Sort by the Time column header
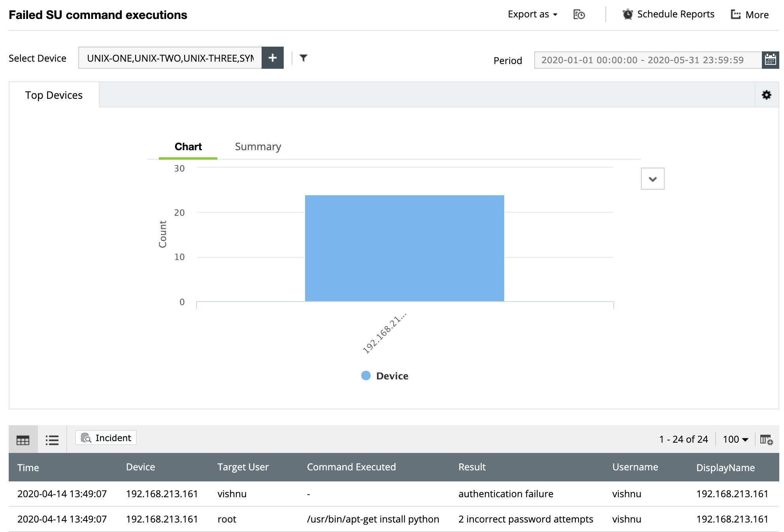The width and height of the screenshot is (784, 532). click(28, 468)
